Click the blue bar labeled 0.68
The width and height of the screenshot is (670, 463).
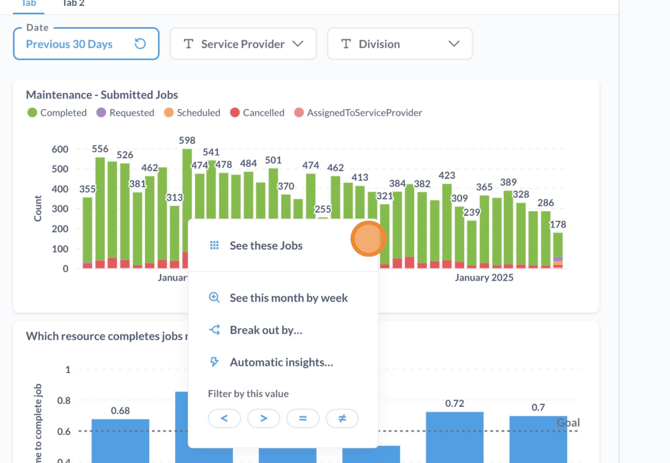tap(120, 441)
